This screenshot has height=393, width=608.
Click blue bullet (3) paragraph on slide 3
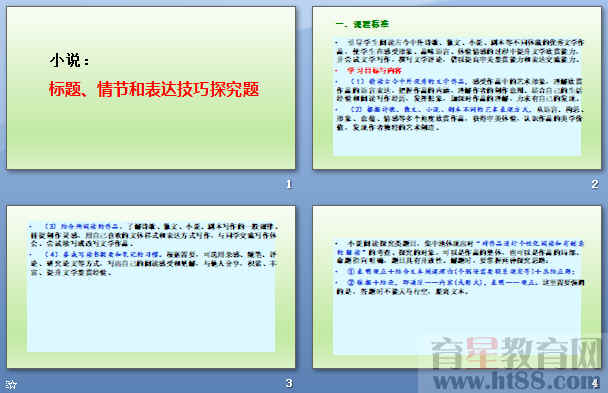[x=154, y=235]
